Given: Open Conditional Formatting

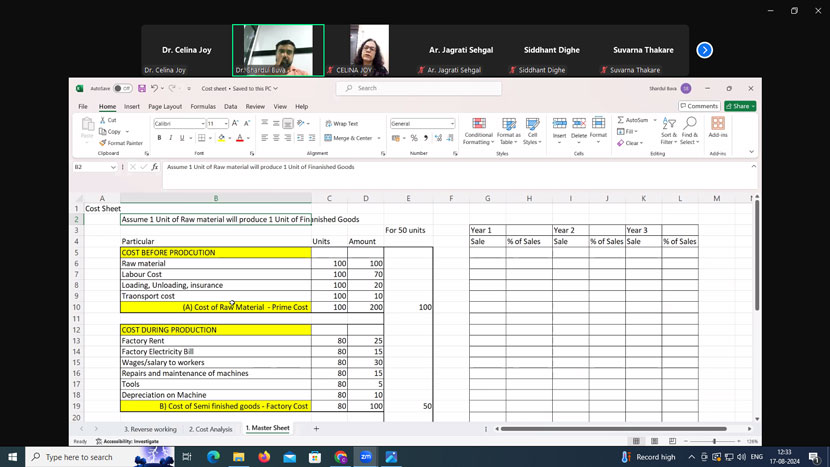Looking at the screenshot, I should (x=478, y=131).
